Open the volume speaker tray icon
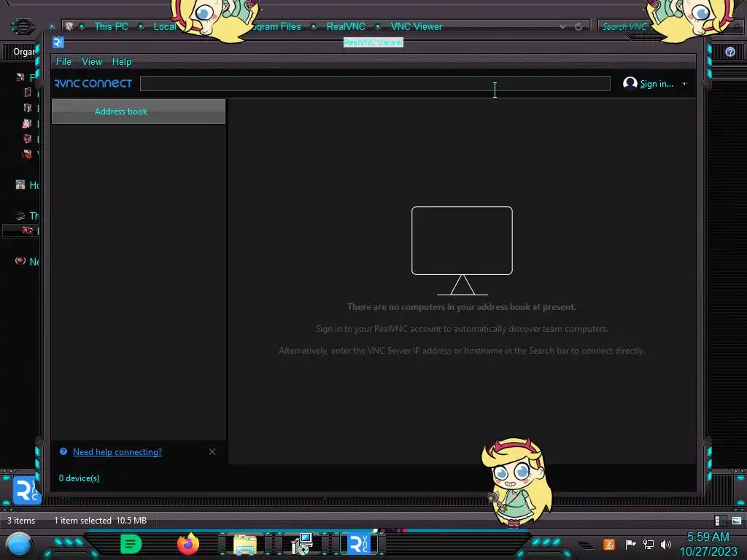The width and height of the screenshot is (747, 560). tap(666, 544)
